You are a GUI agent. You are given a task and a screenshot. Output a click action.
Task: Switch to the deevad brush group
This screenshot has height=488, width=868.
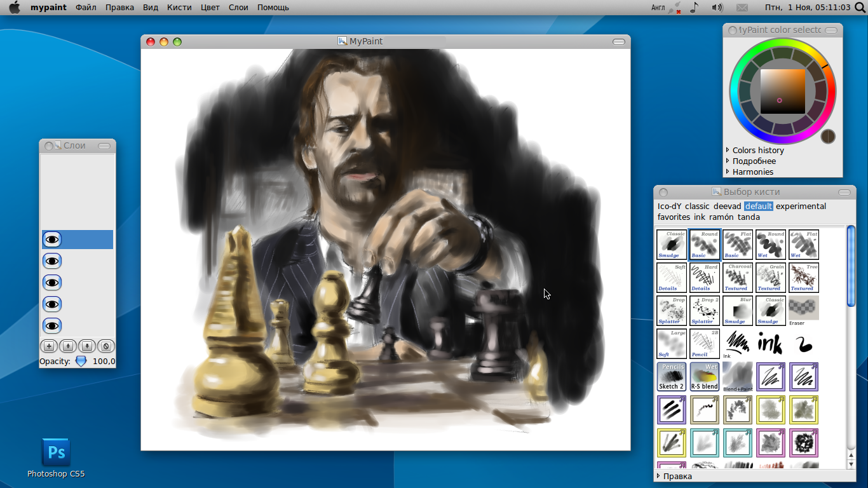pos(727,207)
